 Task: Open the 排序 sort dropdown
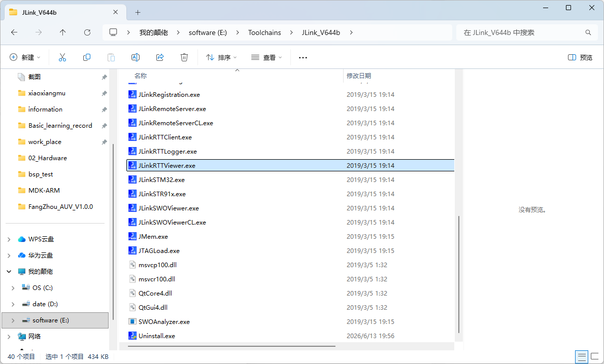(x=221, y=57)
